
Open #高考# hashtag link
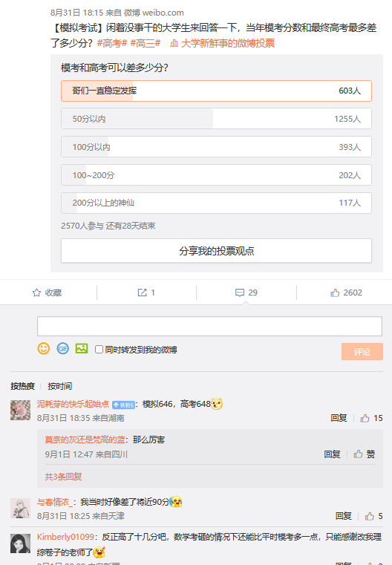coord(112,44)
